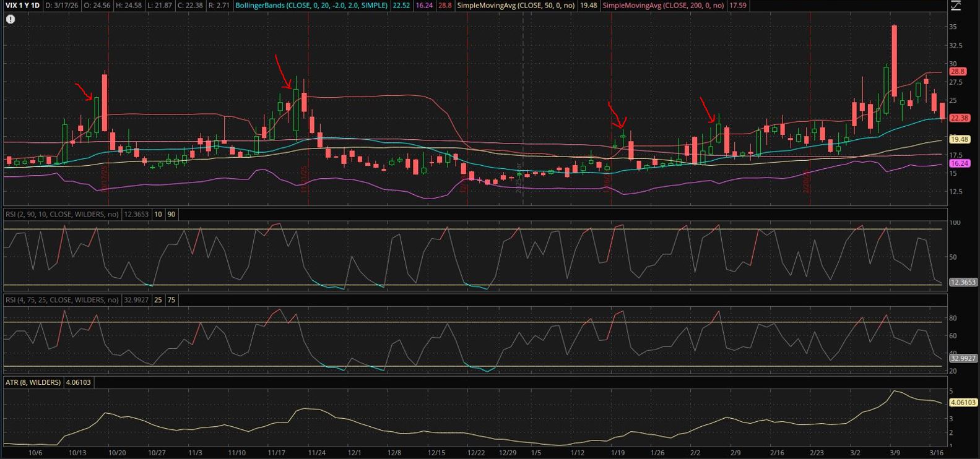Click the 28.8 upper band price bubble

[x=958, y=72]
